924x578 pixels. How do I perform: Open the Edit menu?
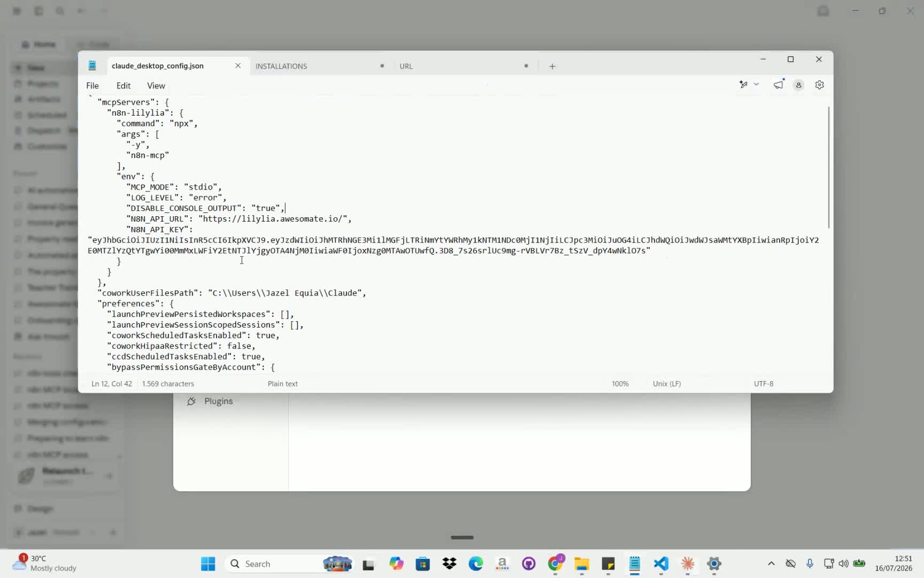124,86
